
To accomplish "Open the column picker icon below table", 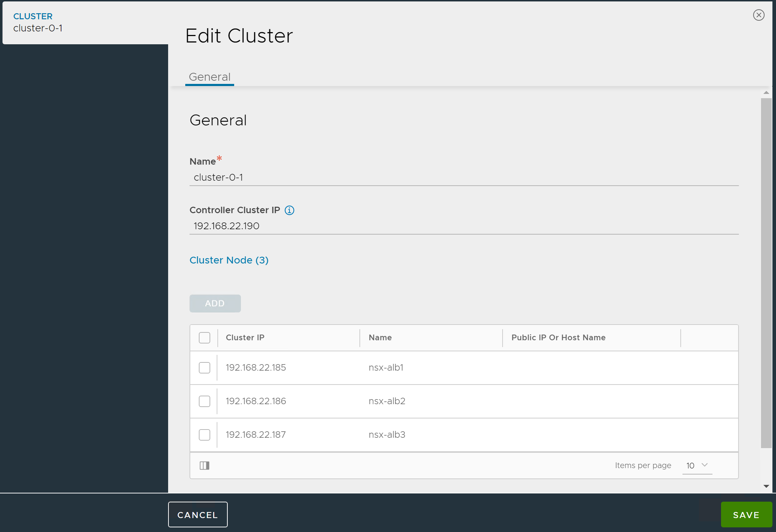I will (205, 466).
